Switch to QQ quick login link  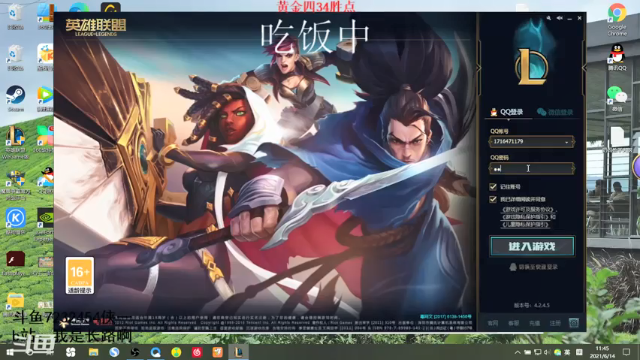point(533,267)
